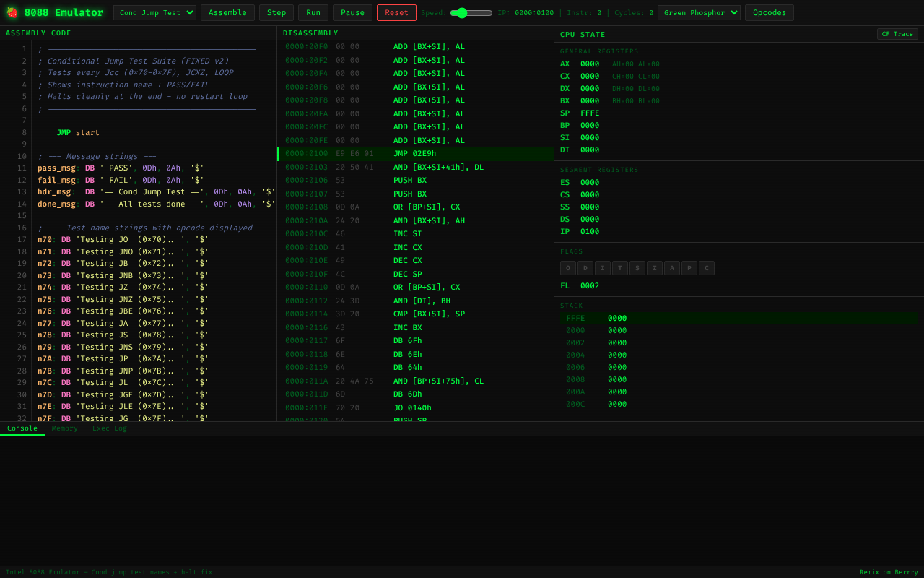Adjust the Speed slider
This screenshot has height=578, width=924.
click(471, 12)
